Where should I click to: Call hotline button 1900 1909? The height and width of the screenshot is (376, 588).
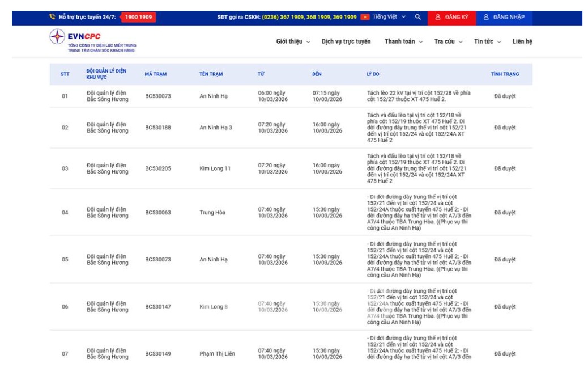[138, 17]
